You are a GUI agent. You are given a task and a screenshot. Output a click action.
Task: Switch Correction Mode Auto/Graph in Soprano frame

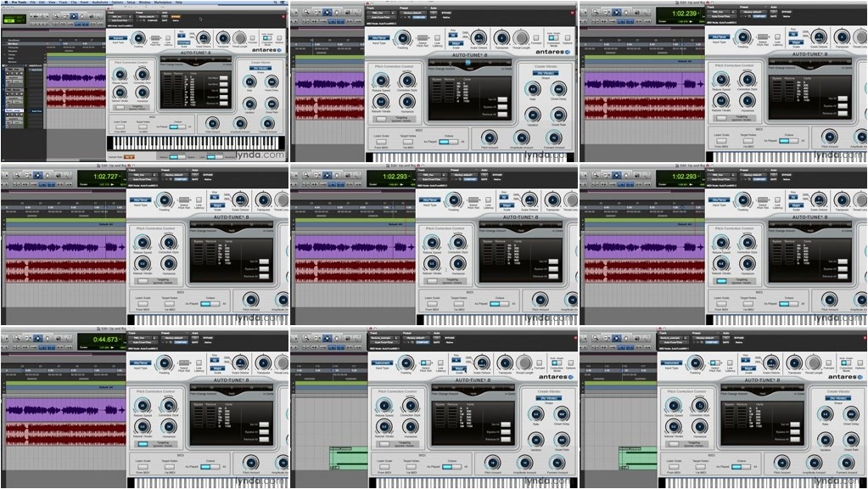pyautogui.click(x=267, y=38)
